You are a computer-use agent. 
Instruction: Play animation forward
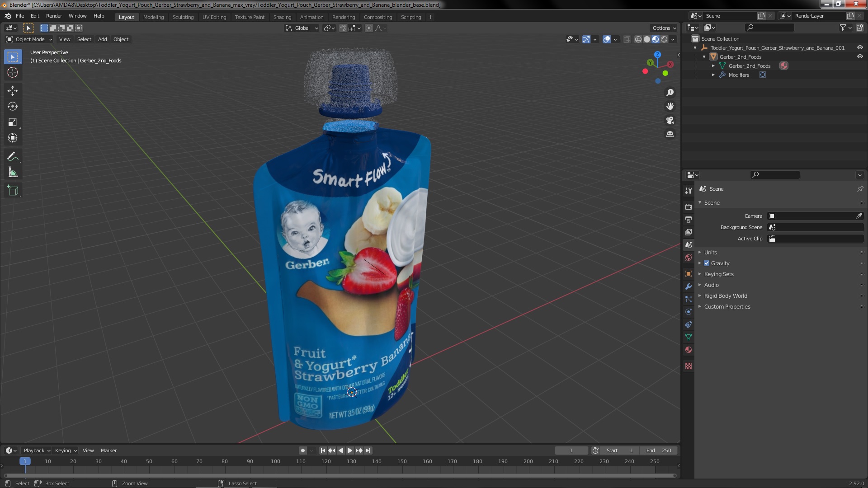tap(350, 450)
